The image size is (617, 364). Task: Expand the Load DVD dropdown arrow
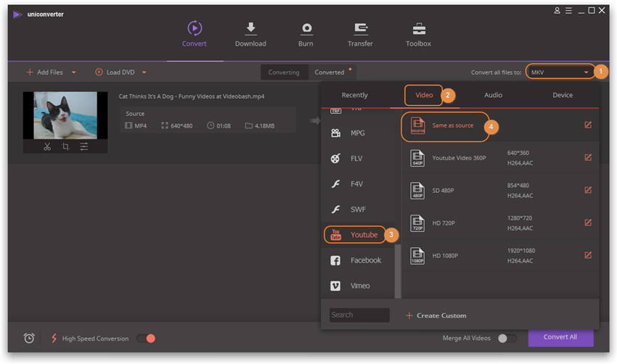[x=144, y=73]
